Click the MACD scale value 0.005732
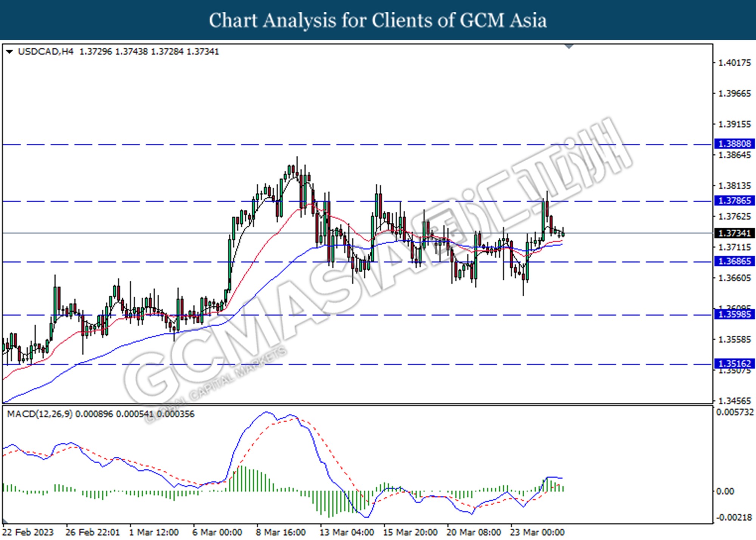The width and height of the screenshot is (756, 540). click(735, 412)
